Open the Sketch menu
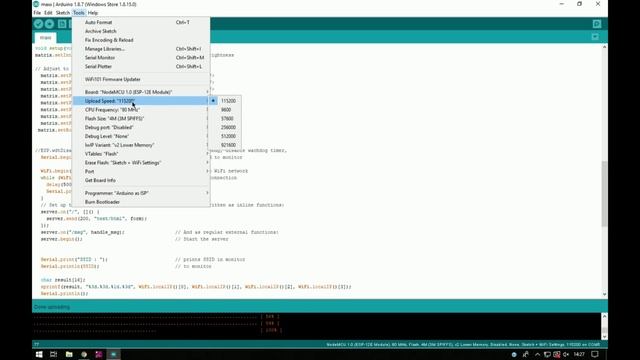Image resolution: width=640 pixels, height=360 pixels. tap(63, 13)
